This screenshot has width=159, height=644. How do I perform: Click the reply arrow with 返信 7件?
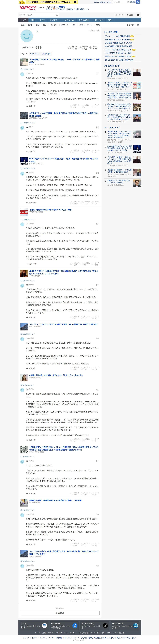point(31,544)
